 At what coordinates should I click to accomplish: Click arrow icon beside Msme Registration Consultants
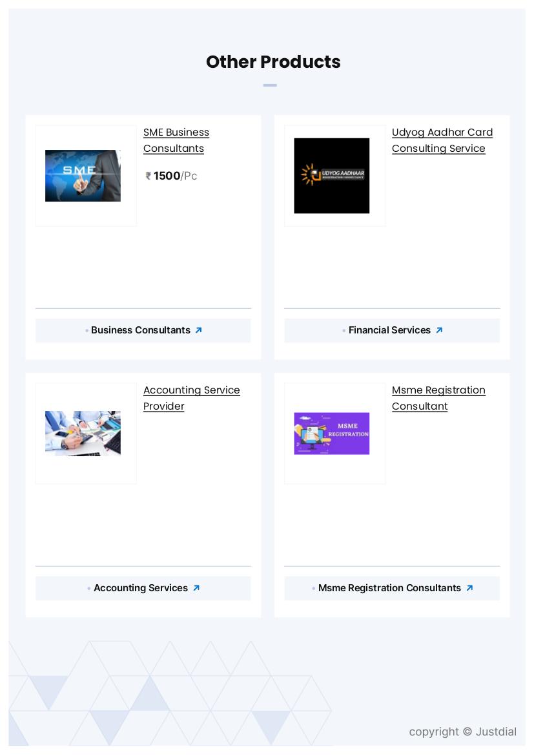coord(469,588)
